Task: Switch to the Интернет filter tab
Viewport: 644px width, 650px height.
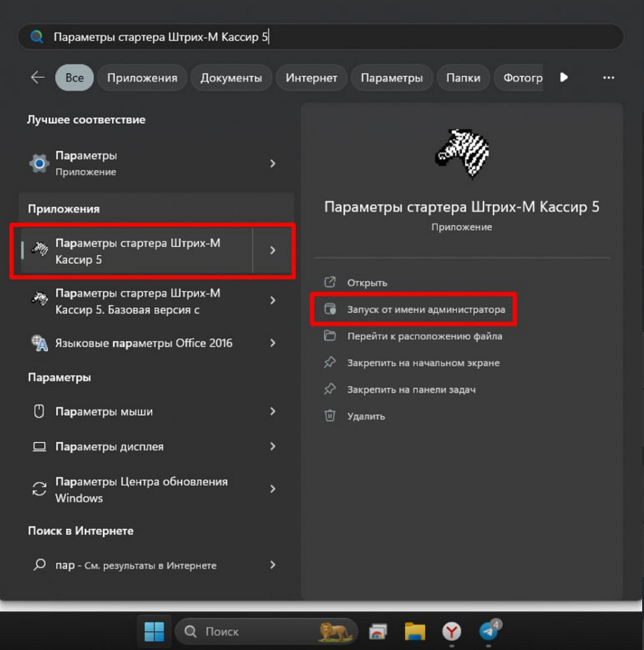Action: click(x=311, y=77)
